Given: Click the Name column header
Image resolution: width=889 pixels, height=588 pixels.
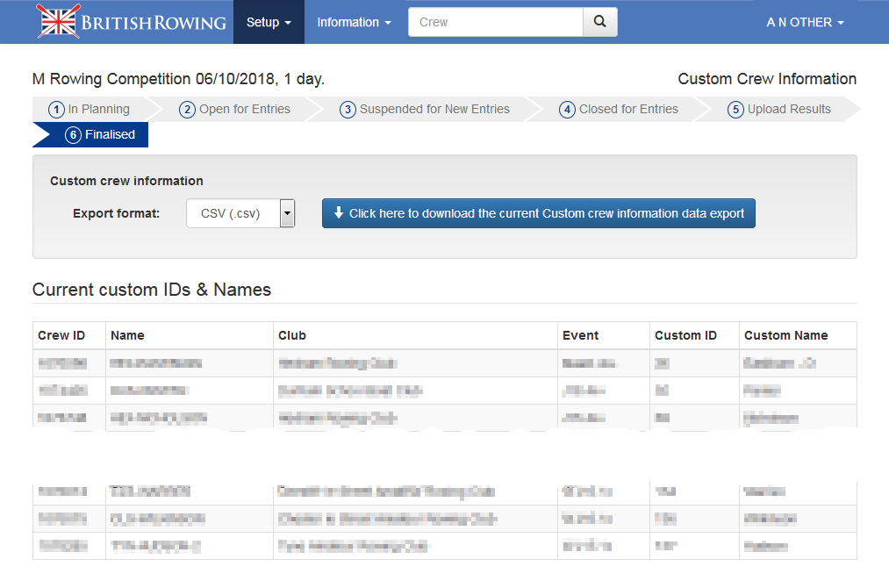Looking at the screenshot, I should point(128,335).
